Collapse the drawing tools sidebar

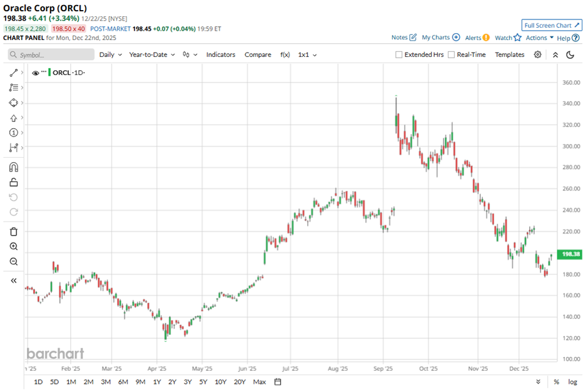[x=14, y=281]
